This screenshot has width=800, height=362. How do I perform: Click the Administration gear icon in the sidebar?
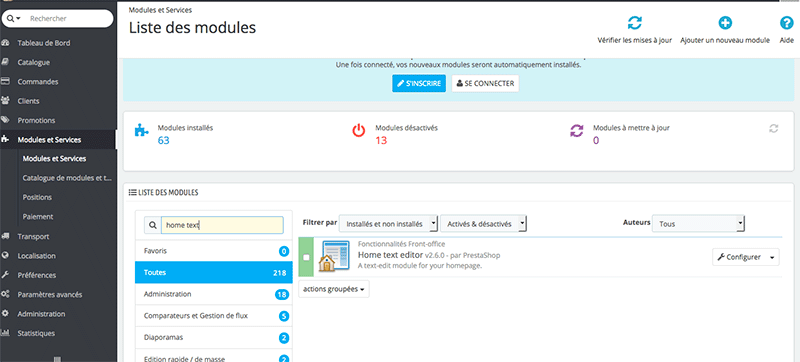pos(6,314)
